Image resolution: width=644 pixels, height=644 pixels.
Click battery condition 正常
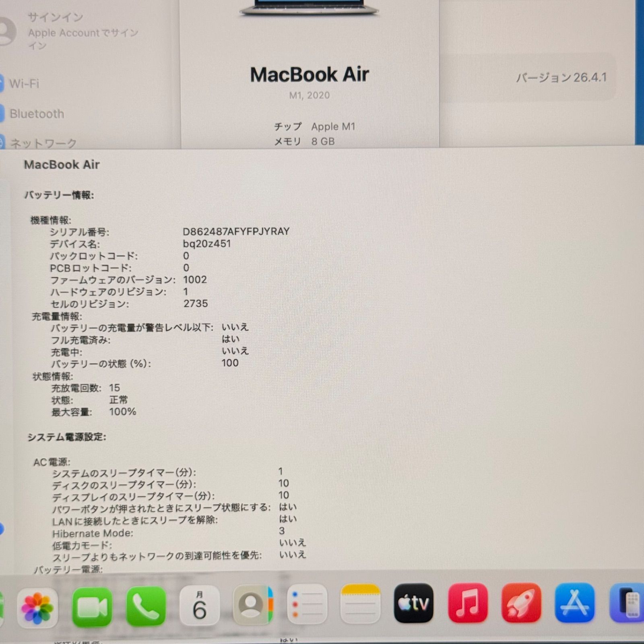click(118, 400)
